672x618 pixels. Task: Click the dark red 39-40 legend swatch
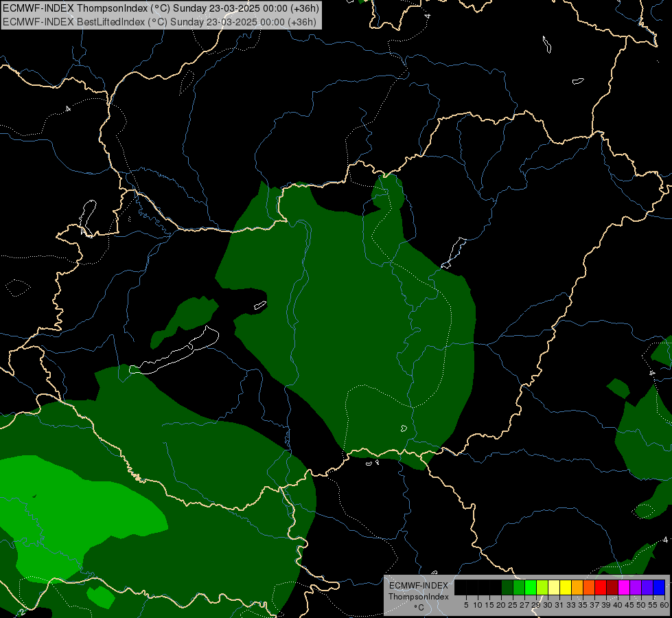tap(612, 587)
